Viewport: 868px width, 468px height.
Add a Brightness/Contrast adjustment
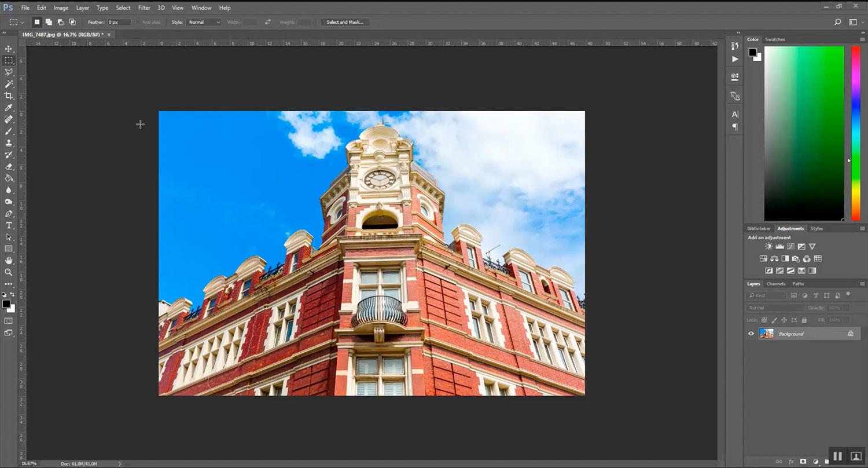coord(768,247)
